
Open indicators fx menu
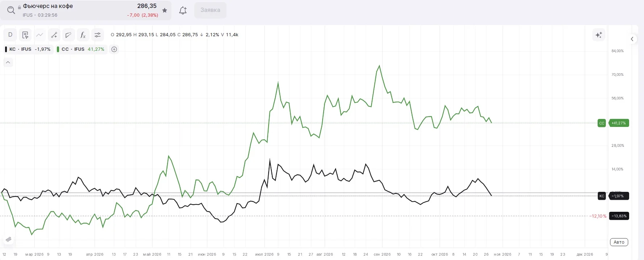coord(83,35)
